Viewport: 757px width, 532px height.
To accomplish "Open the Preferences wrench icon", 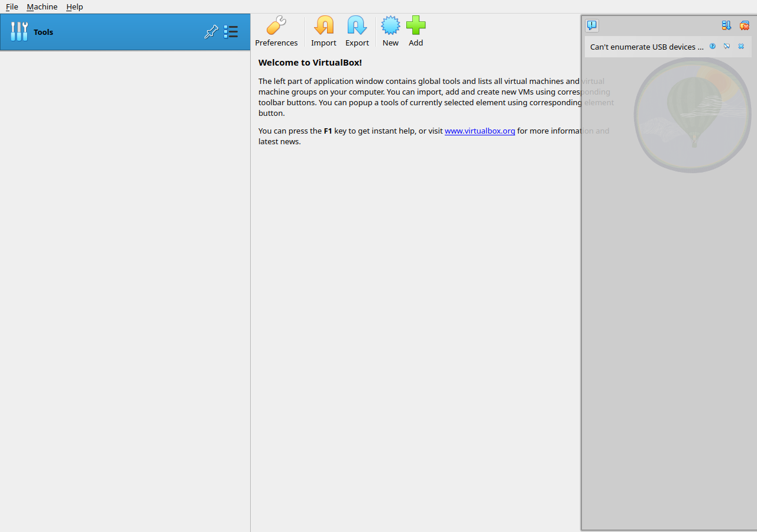I will pos(276,32).
